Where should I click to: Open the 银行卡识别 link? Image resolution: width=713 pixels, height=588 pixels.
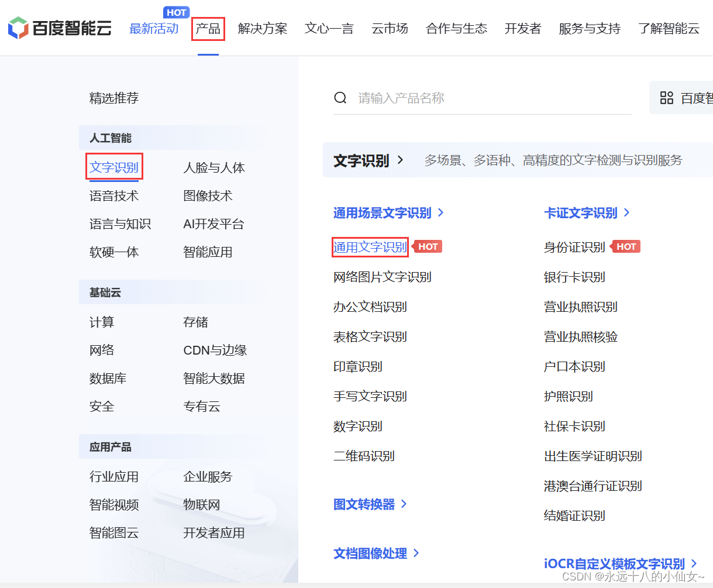point(574,277)
